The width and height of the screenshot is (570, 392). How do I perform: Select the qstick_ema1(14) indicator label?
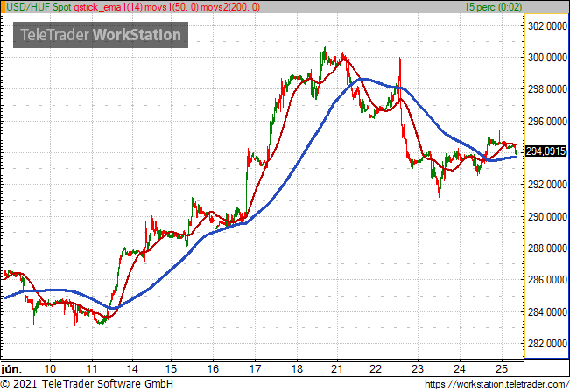pyautogui.click(x=109, y=7)
